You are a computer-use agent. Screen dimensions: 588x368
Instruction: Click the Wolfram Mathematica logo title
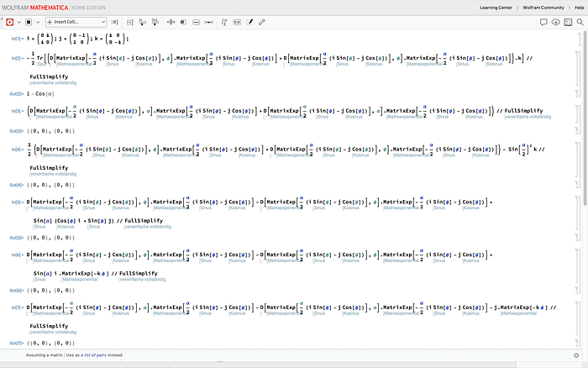(35, 8)
